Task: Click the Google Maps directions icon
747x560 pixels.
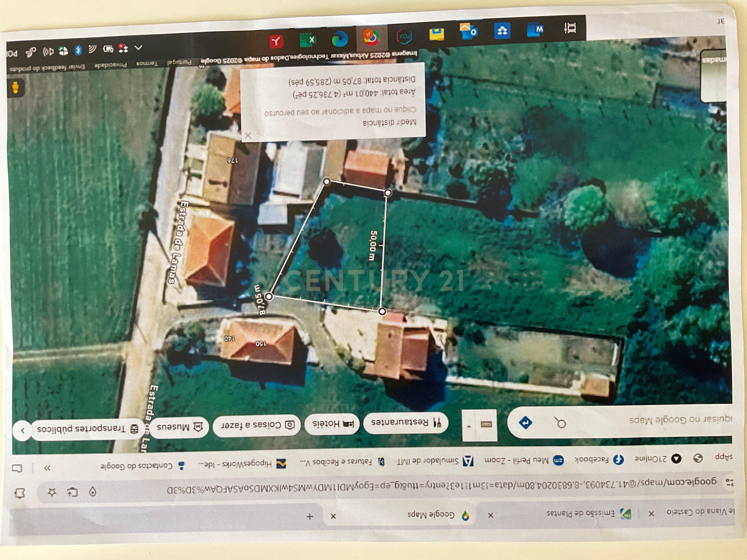Action: point(525,423)
